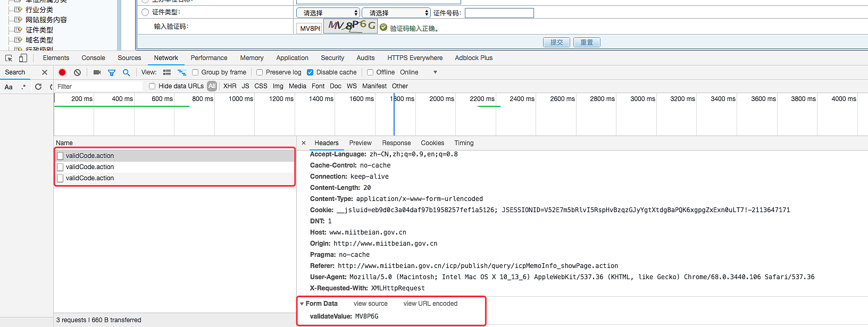The height and width of the screenshot is (327, 868).
Task: Open the Response tab in request details
Action: pos(396,143)
